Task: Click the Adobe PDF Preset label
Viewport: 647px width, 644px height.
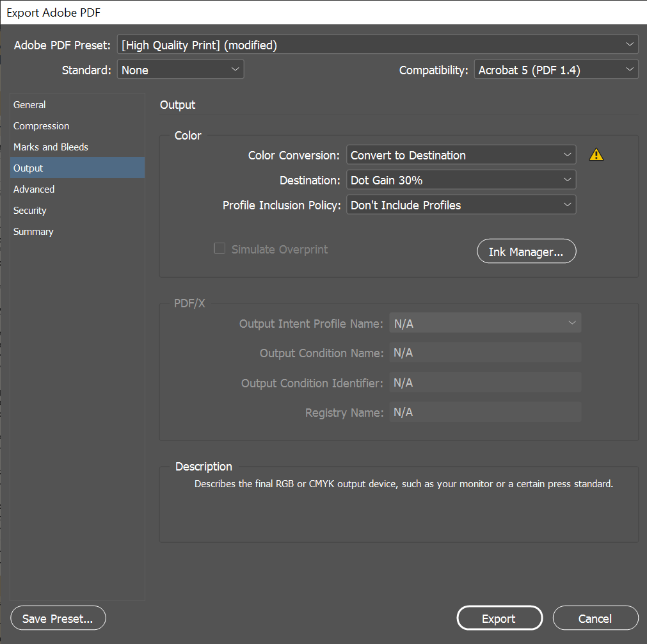Action: click(62, 45)
